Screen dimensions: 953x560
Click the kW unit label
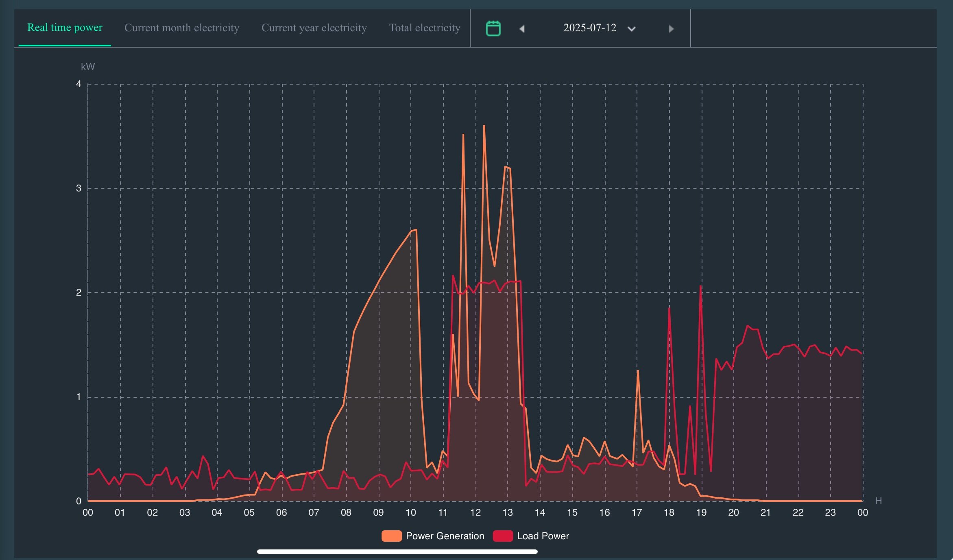(x=88, y=67)
